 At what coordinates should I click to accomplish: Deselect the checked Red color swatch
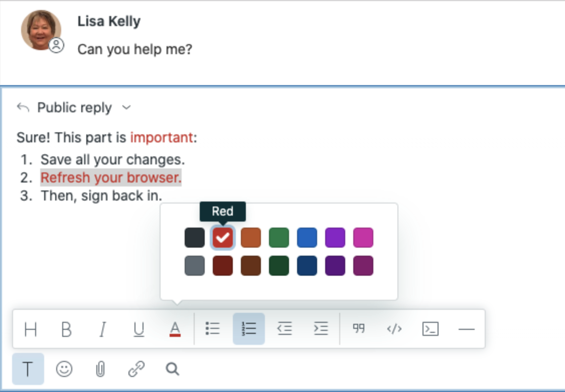tap(223, 238)
